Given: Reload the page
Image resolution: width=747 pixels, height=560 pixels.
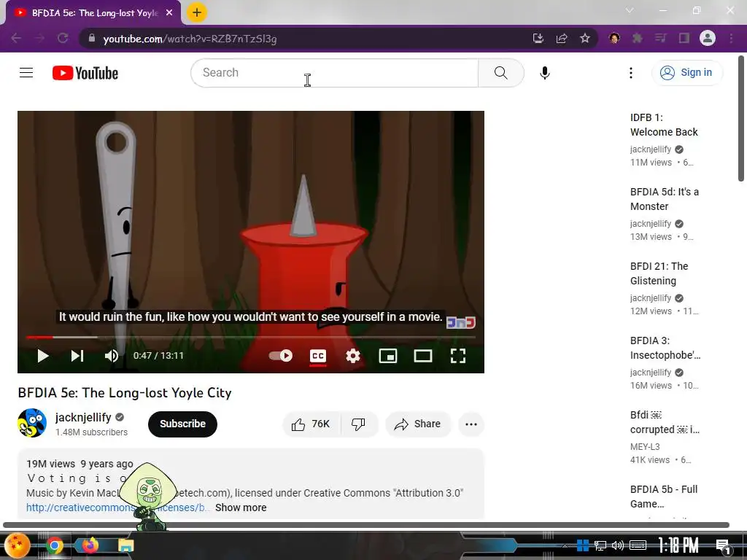Looking at the screenshot, I should [x=63, y=38].
